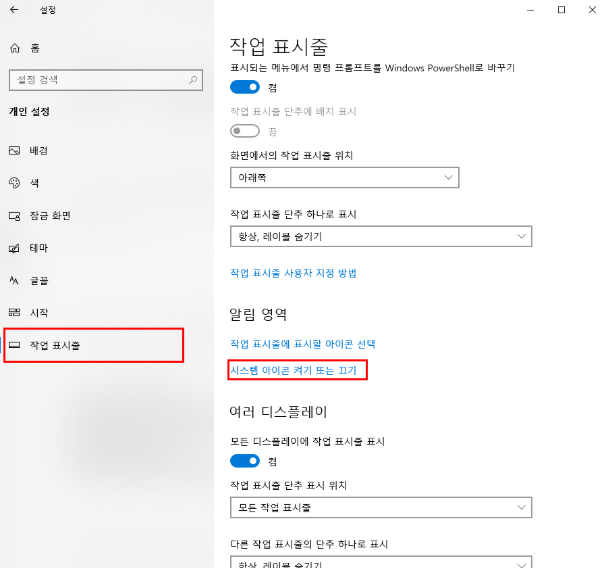
Task: Click the 테마 brush icon
Action: pos(14,248)
